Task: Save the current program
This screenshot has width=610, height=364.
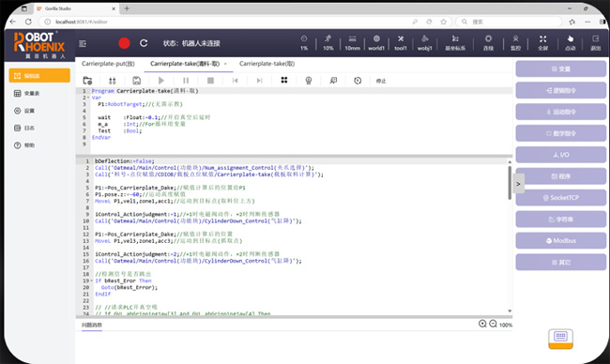Action: coord(137,81)
